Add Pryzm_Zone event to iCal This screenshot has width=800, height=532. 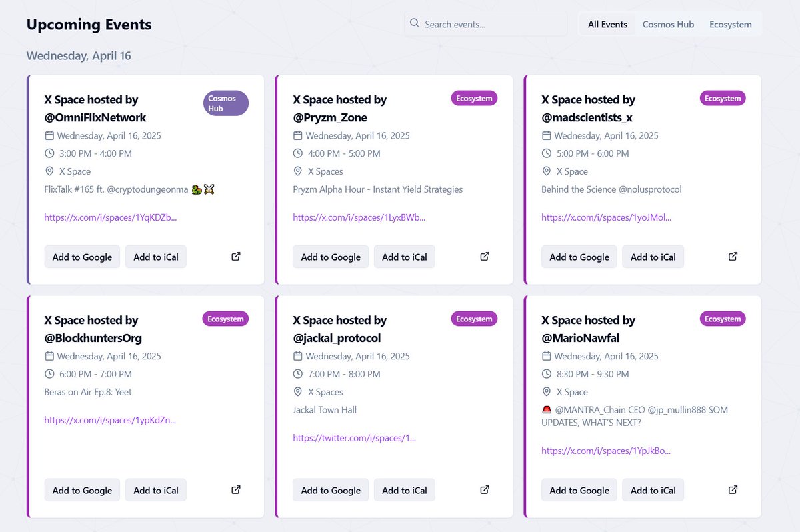pos(405,257)
